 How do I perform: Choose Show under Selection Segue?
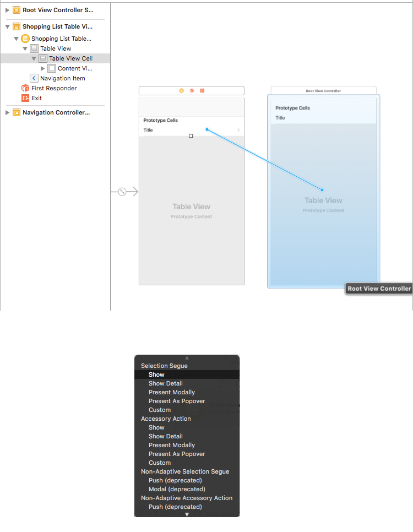pos(187,374)
